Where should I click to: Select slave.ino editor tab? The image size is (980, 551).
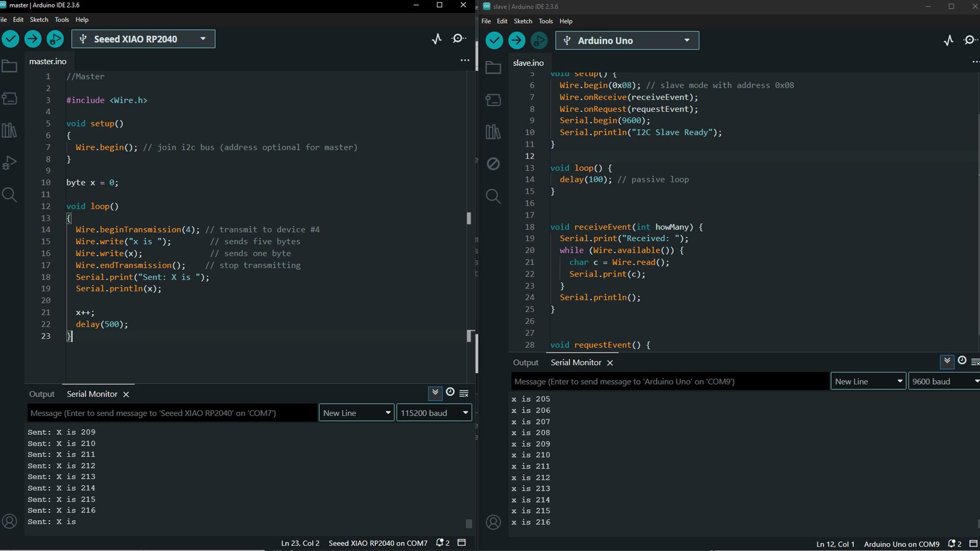tap(528, 63)
